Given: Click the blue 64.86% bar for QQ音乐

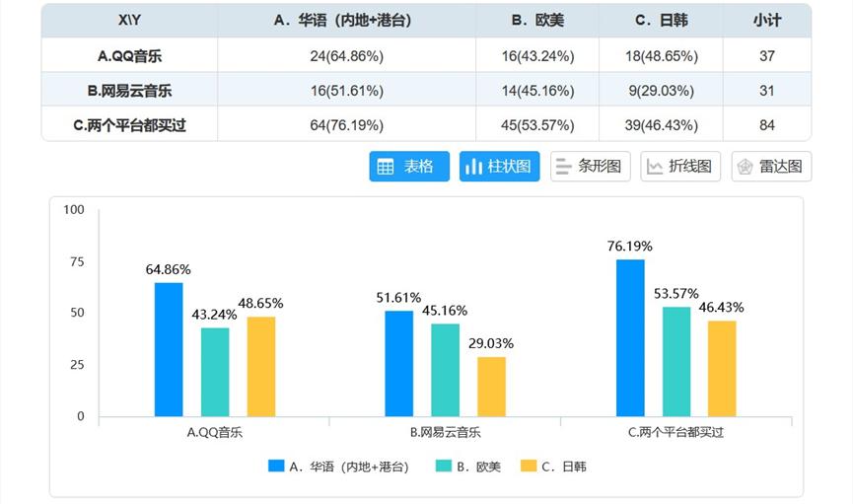Looking at the screenshot, I should 169,349.
